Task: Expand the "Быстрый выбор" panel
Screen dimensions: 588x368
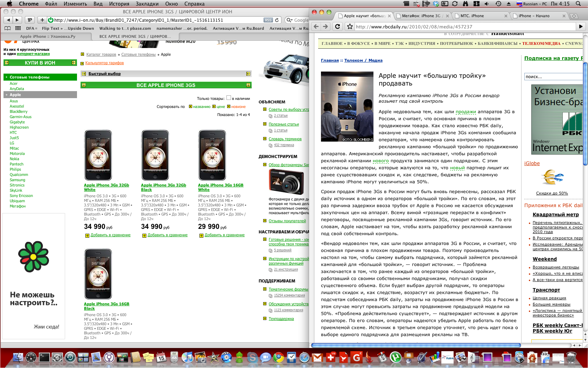Action: (248, 74)
